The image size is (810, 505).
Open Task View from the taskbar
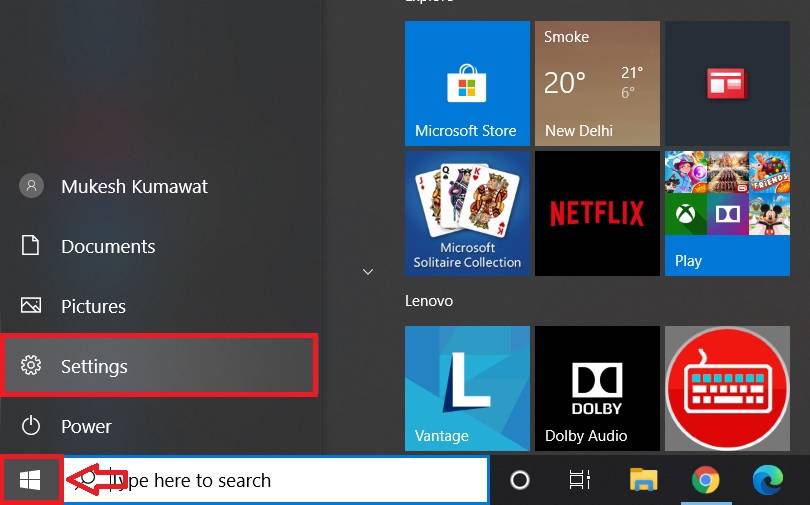point(580,480)
